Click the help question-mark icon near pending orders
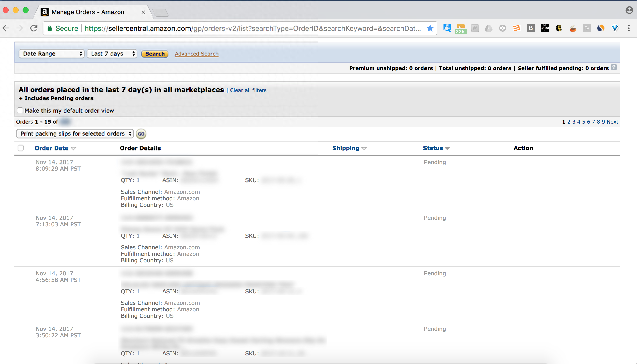637x364 pixels. coord(614,67)
